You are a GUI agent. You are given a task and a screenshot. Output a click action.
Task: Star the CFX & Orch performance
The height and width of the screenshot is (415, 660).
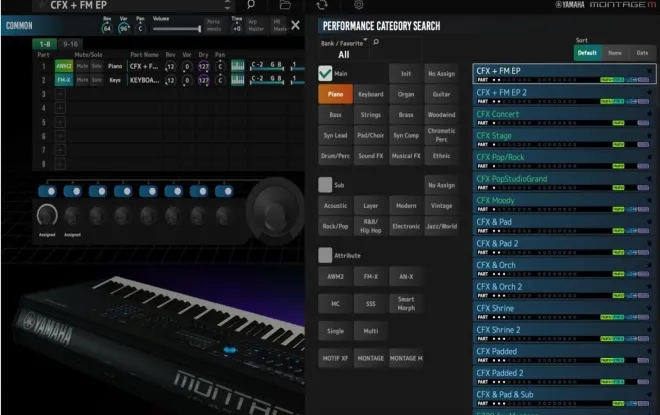point(649,265)
